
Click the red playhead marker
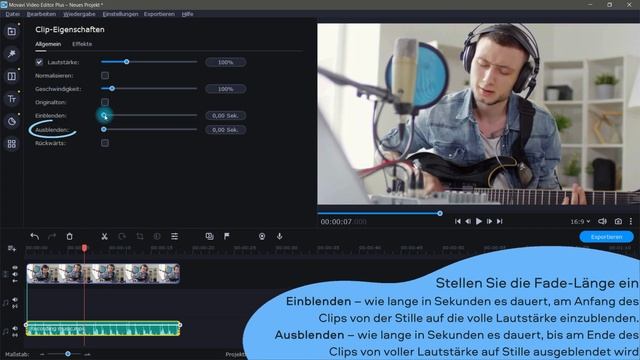[84, 248]
